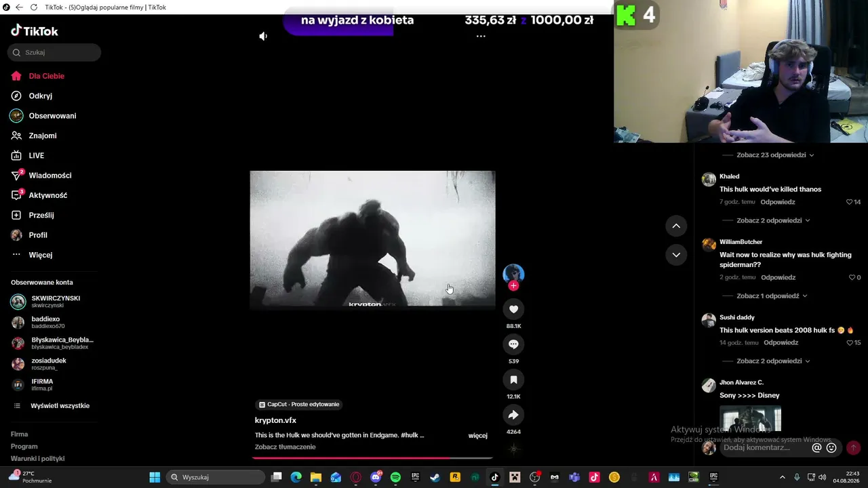Open Discord from the taskbar

[376, 477]
